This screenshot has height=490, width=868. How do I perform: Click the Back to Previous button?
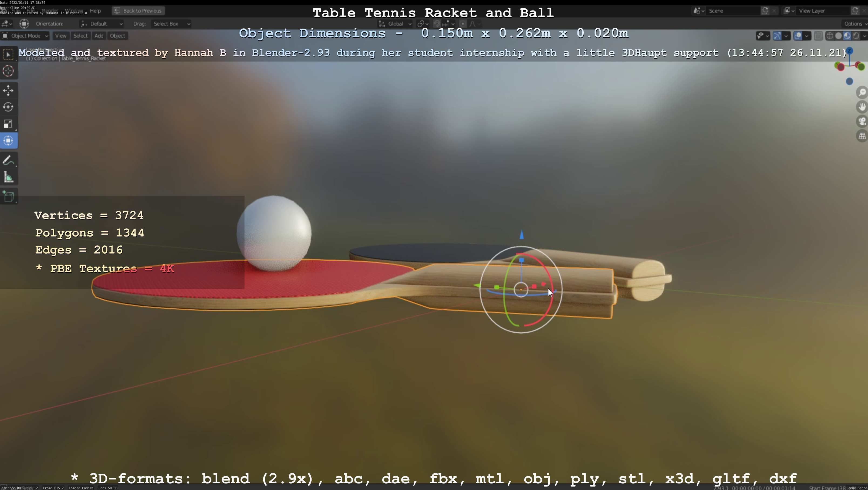138,11
